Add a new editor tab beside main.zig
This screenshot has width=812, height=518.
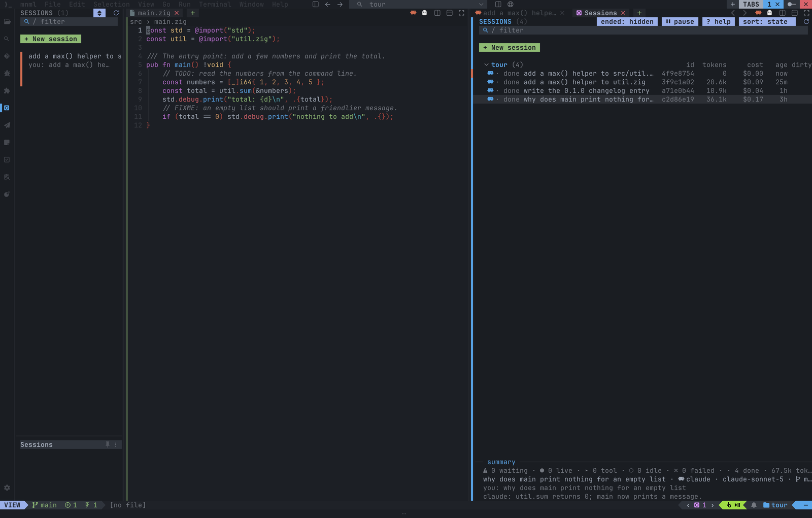(x=193, y=13)
